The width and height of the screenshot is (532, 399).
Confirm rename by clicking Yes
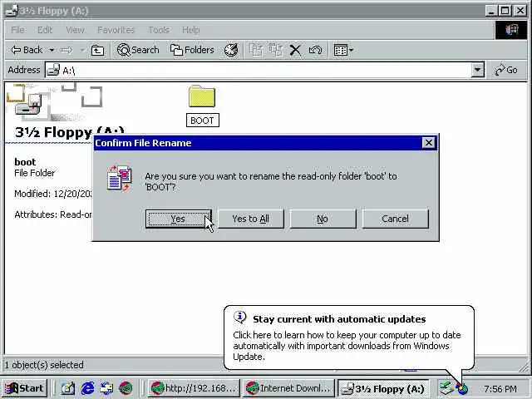179,219
